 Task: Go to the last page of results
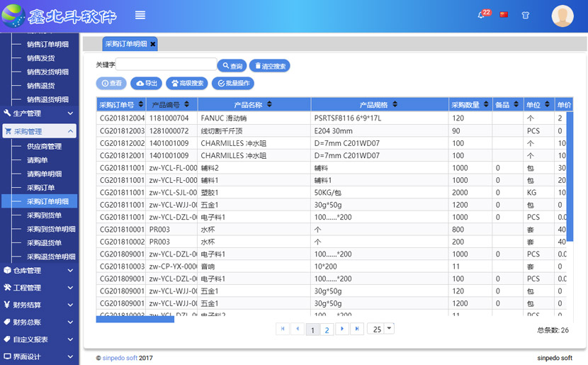pyautogui.click(x=358, y=329)
